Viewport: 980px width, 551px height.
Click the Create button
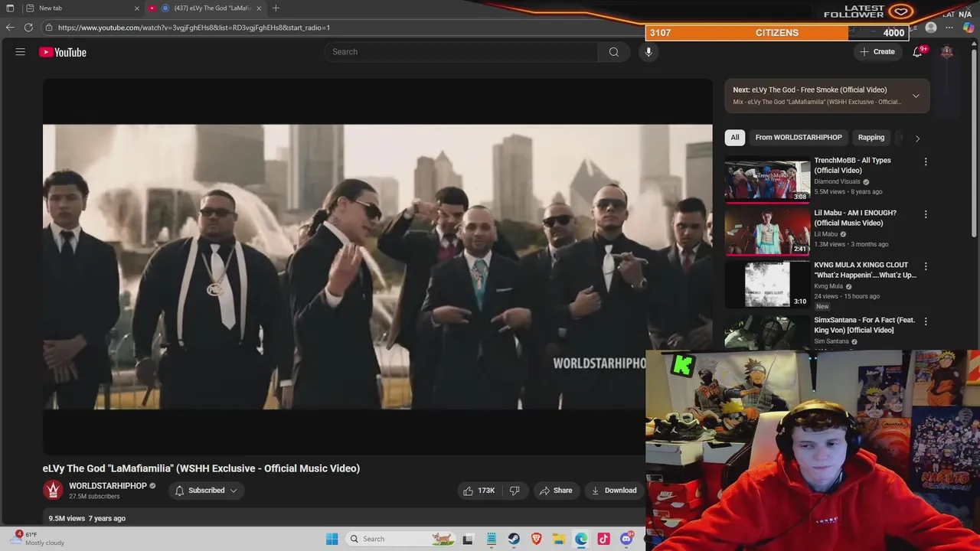pos(877,52)
